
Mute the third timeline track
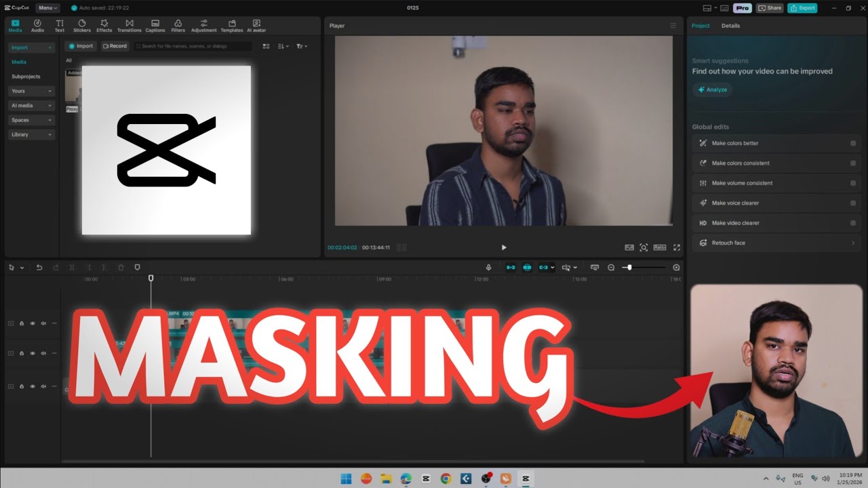(x=43, y=386)
